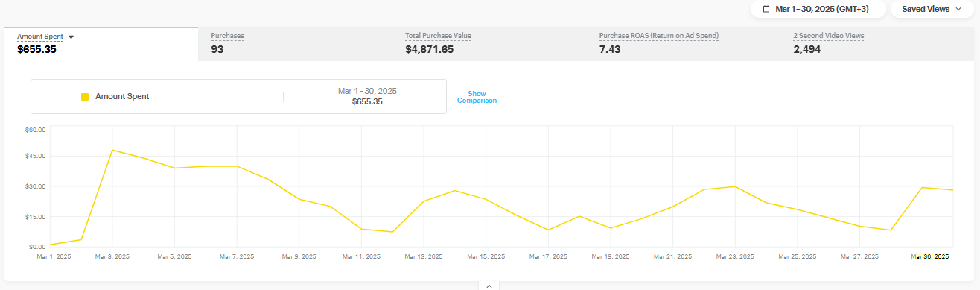Click the legend's Mar 1–30, 2025 $655.35 summary
This screenshot has width=980, height=290.
point(367,96)
